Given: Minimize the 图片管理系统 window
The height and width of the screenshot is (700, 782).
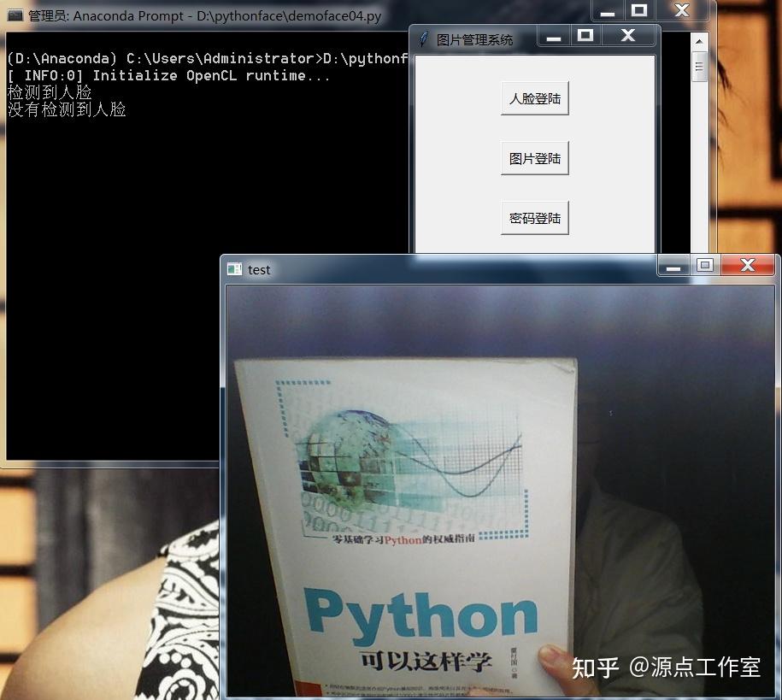Looking at the screenshot, I should point(555,35).
